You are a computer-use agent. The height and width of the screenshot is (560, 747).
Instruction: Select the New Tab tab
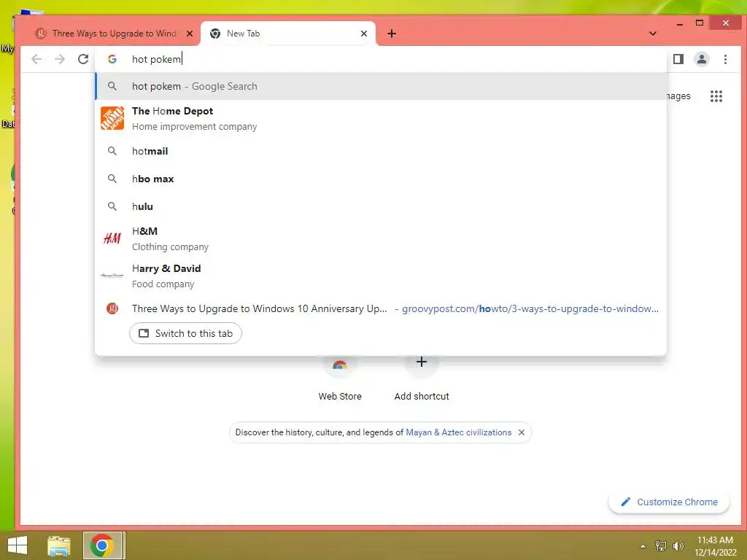pyautogui.click(x=288, y=34)
